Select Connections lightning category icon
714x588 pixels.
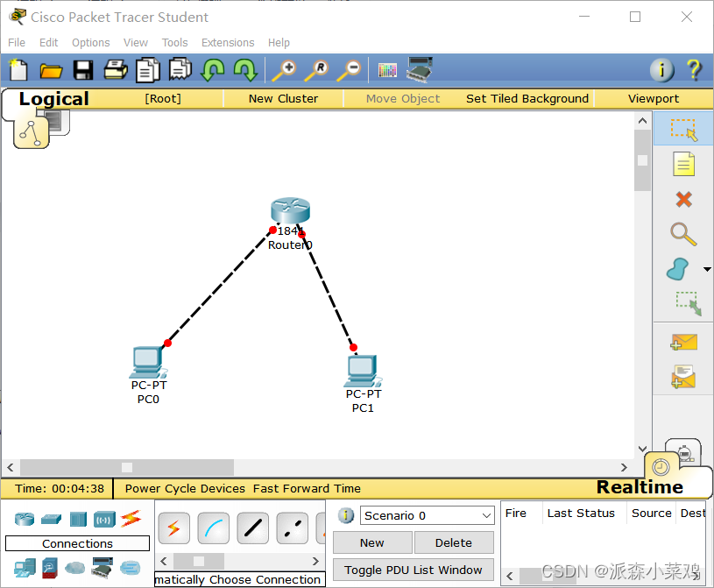(131, 519)
